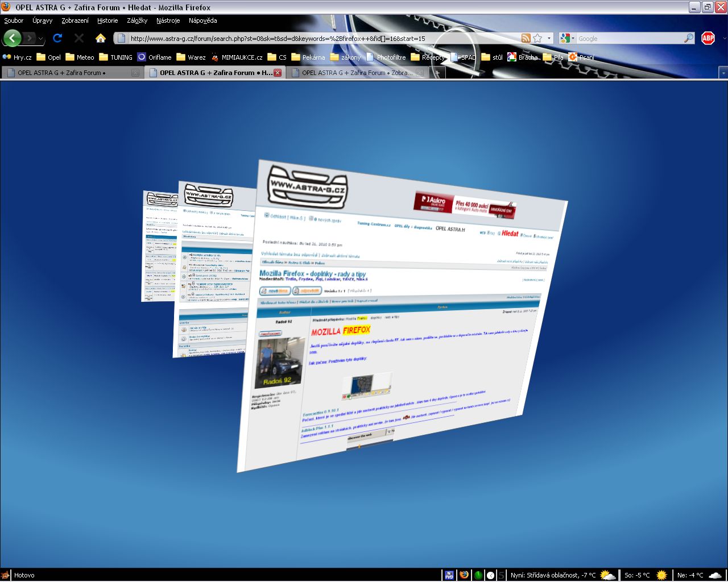This screenshot has height=582, width=728.
Task: Open the list all tabs dropdown
Action: [x=722, y=73]
